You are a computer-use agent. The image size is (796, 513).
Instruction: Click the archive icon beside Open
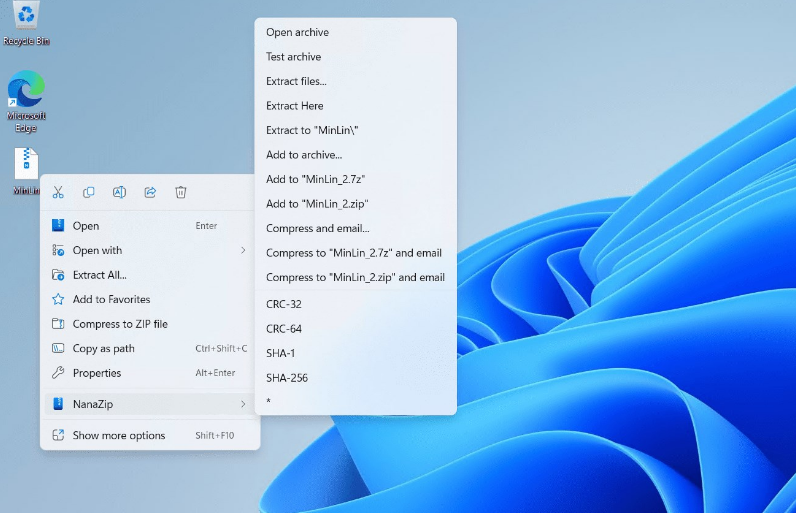58,226
